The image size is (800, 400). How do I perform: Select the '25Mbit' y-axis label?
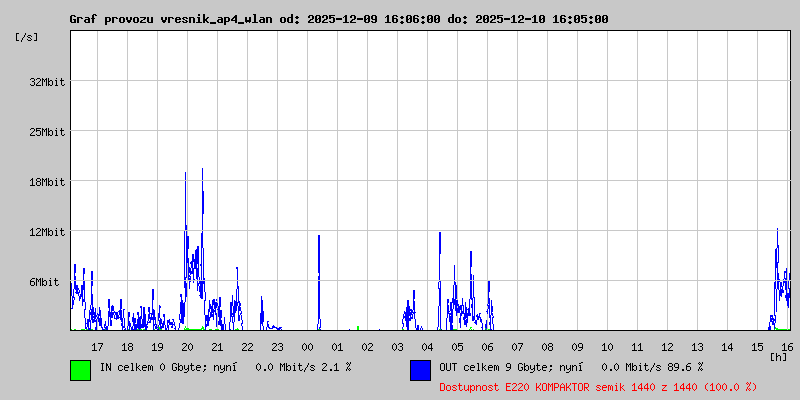47,132
